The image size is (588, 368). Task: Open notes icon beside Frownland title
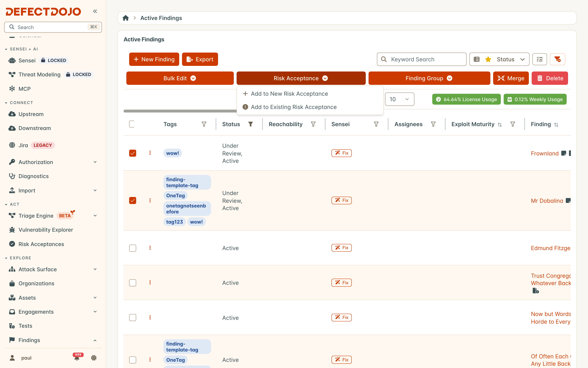pyautogui.click(x=563, y=153)
